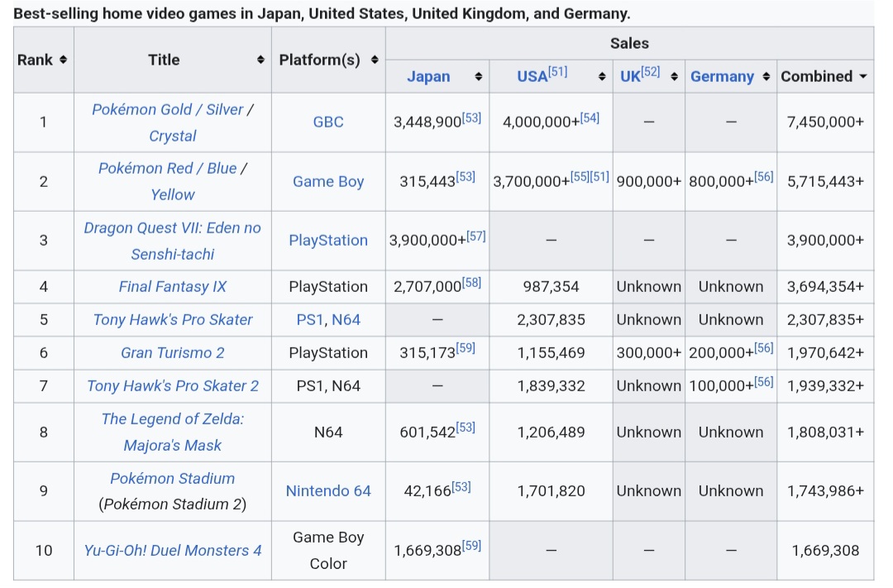Sort table by Title column arrows
Image resolution: width=893 pixels, height=588 pixels.
click(260, 60)
